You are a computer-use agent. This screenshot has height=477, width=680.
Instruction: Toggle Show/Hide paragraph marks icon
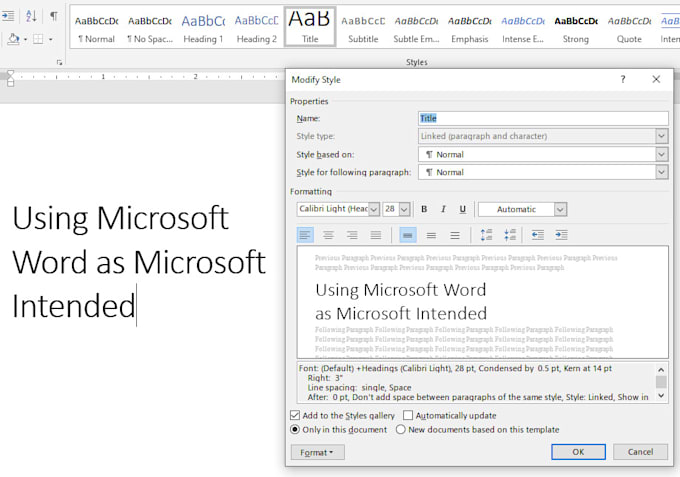click(53, 16)
